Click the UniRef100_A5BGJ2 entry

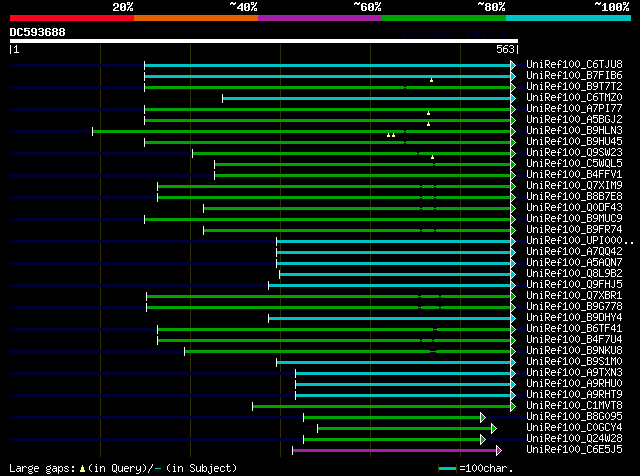[x=574, y=120]
